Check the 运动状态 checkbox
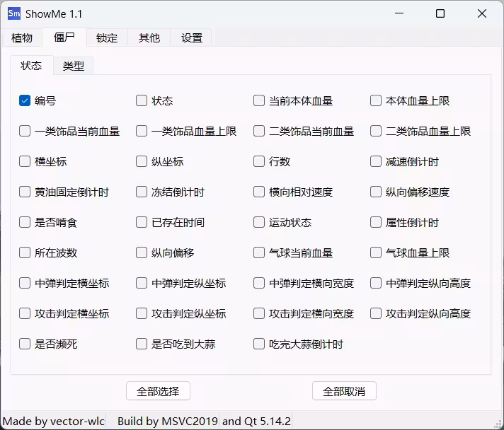The width and height of the screenshot is (504, 430). pos(259,222)
